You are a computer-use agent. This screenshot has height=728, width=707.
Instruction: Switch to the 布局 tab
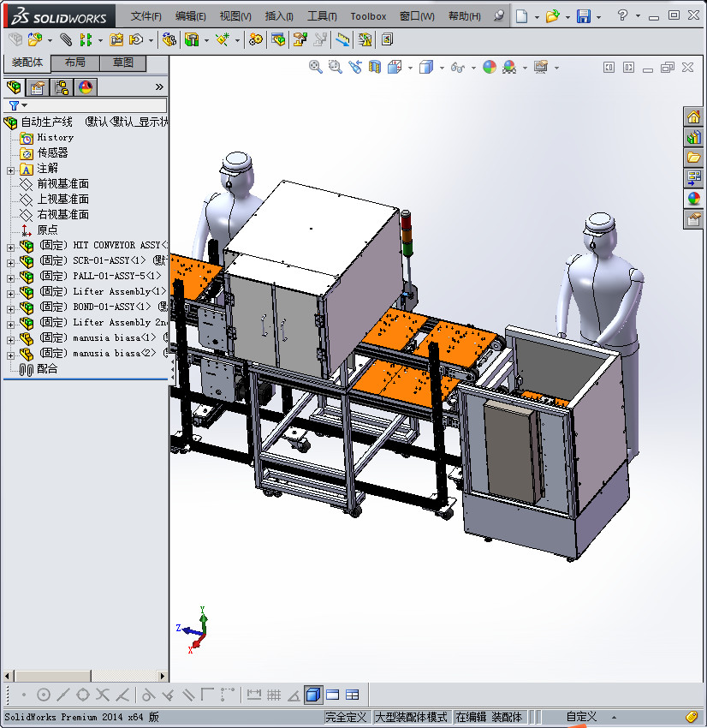pos(74,63)
